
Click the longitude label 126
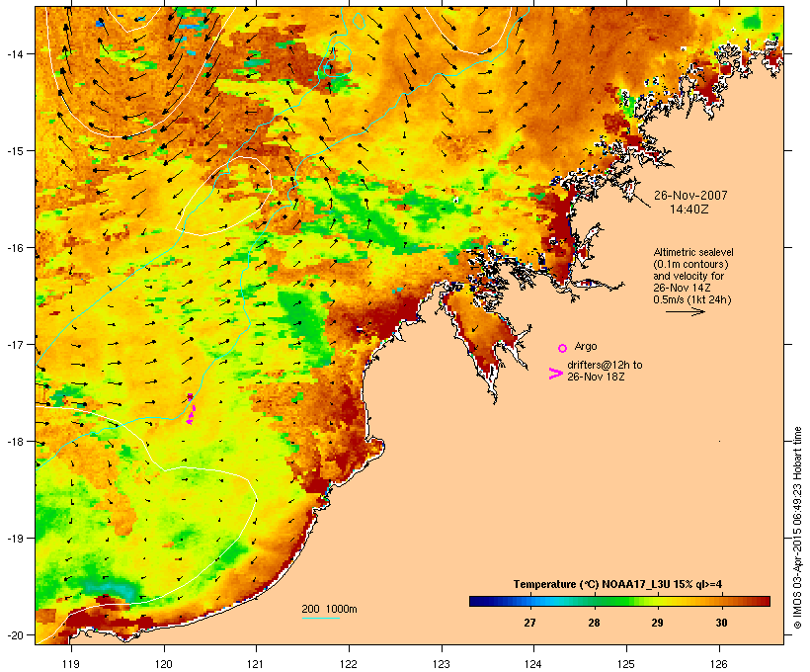click(719, 664)
